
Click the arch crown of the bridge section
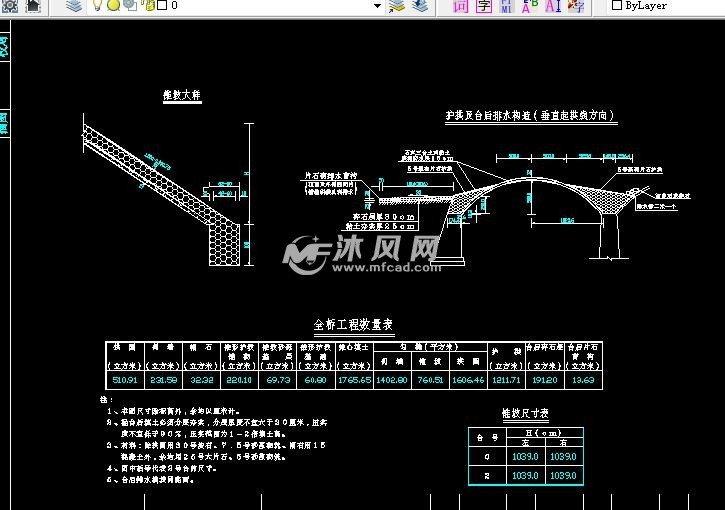tap(530, 179)
